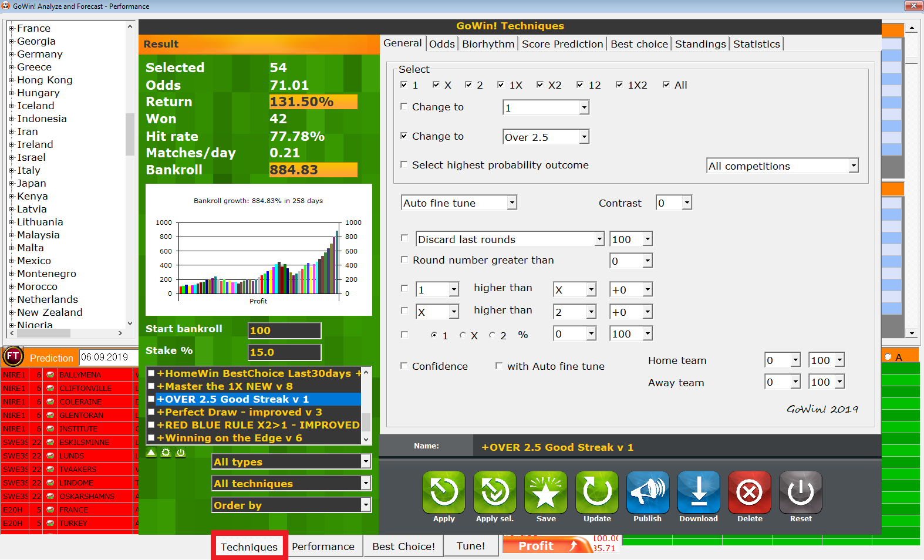Enable the Confidence checkbox
The image size is (924, 560).
point(404,366)
